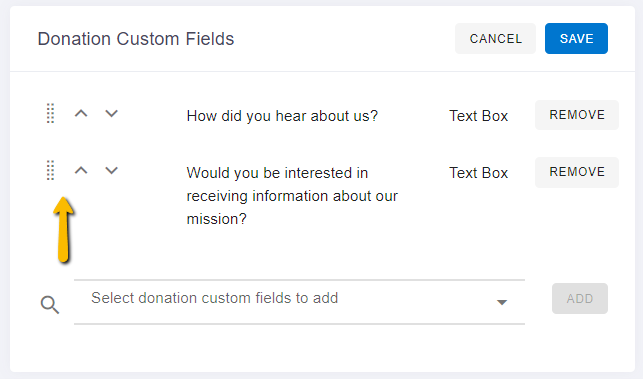643x379 pixels.
Task: Click 'Text Box' type of second field
Action: pos(479,173)
